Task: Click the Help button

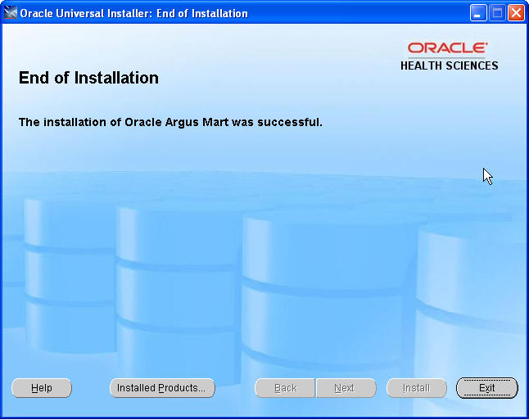Action: pos(42,388)
